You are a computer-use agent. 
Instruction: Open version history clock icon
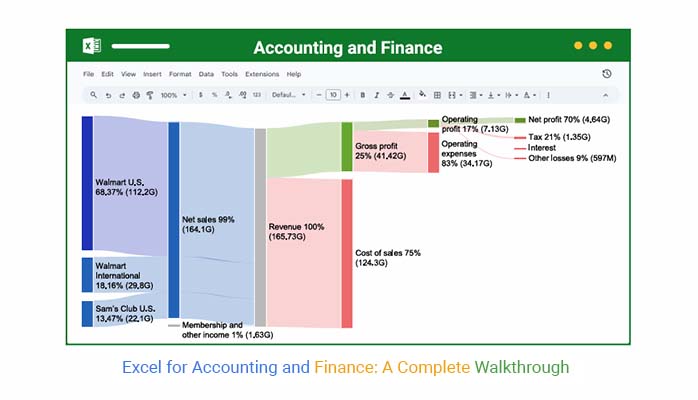tap(607, 74)
